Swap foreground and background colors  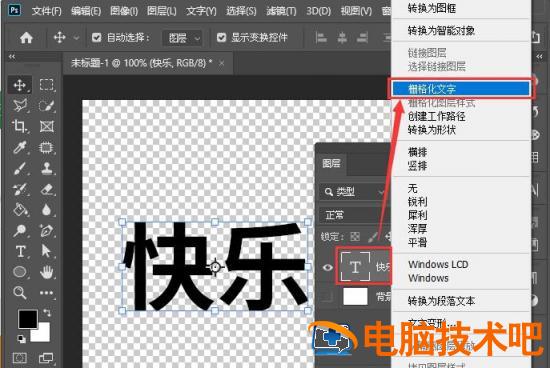click(x=47, y=312)
